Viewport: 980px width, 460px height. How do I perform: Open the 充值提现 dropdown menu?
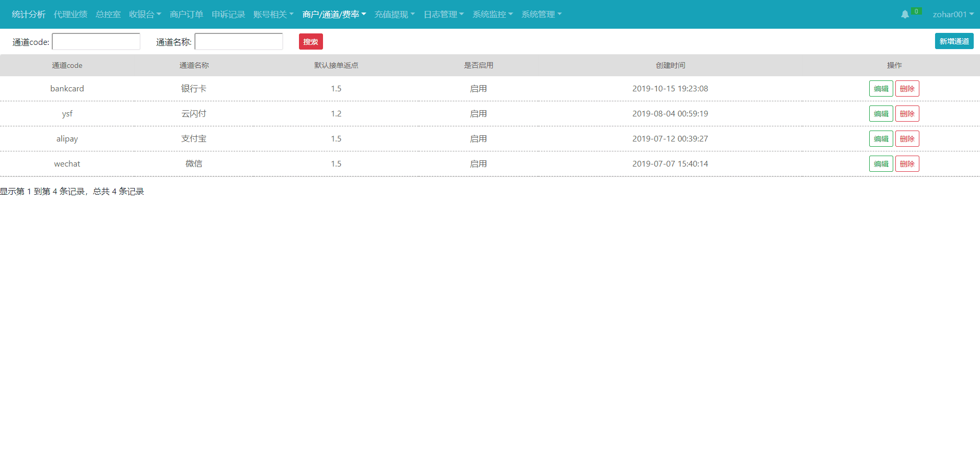(394, 15)
